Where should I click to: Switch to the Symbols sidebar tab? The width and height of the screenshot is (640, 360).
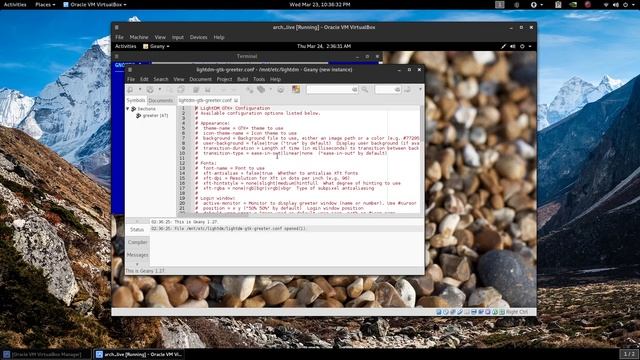(x=136, y=100)
